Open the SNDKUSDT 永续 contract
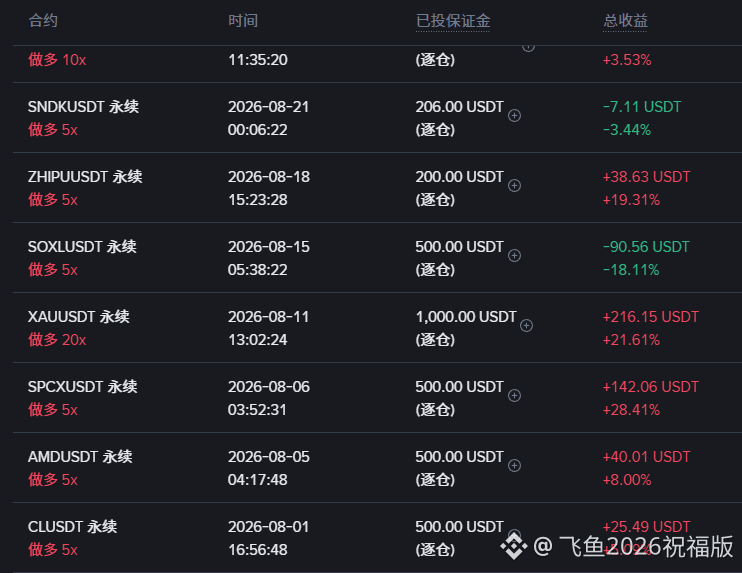Viewport: 742px width, 573px height. (x=83, y=107)
